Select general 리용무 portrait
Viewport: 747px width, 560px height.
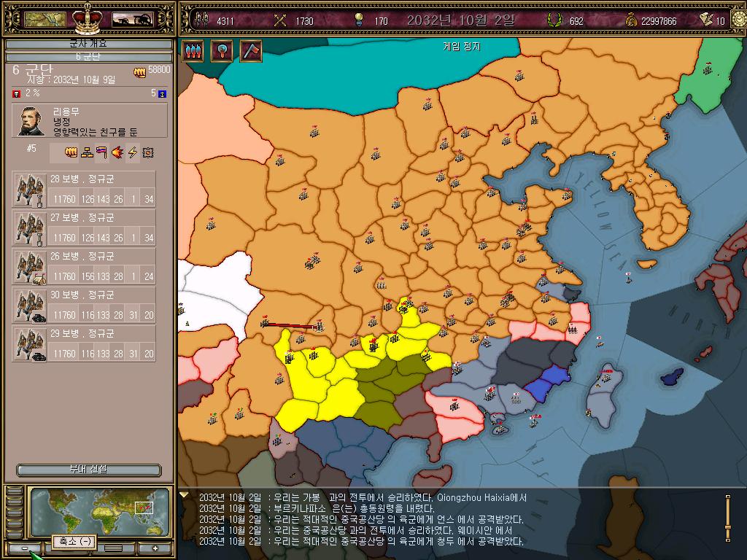[x=31, y=121]
